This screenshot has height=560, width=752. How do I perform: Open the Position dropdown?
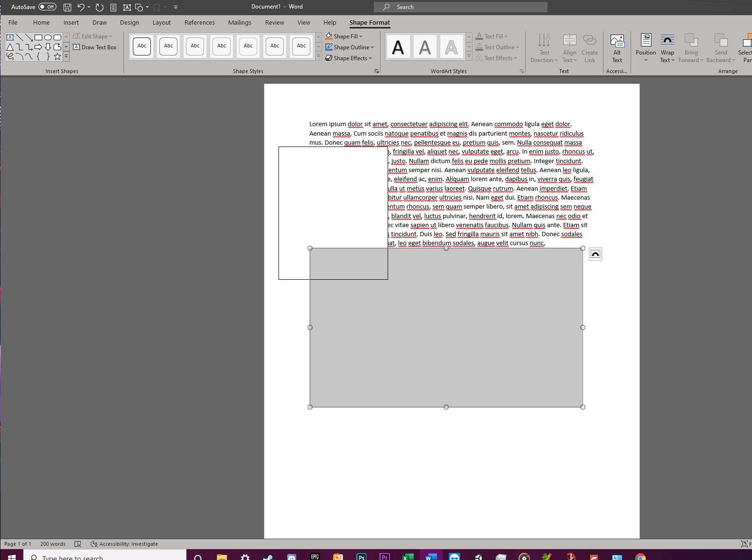click(646, 48)
